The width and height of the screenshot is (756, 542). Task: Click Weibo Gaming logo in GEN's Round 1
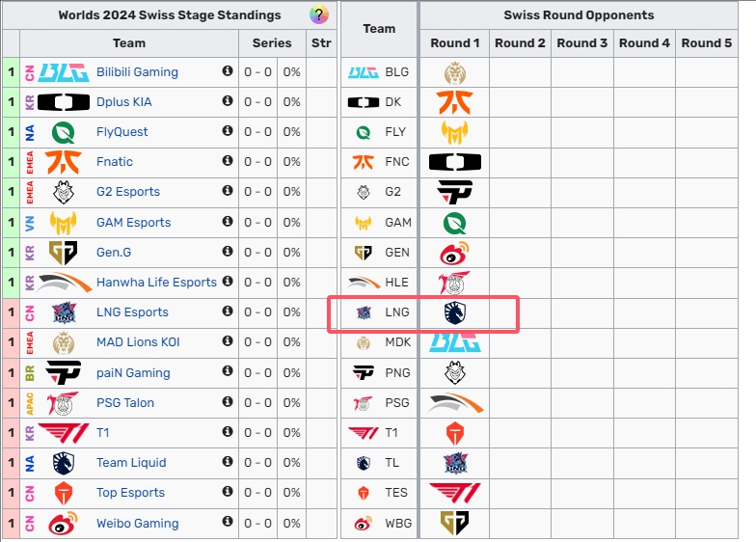pos(454,253)
